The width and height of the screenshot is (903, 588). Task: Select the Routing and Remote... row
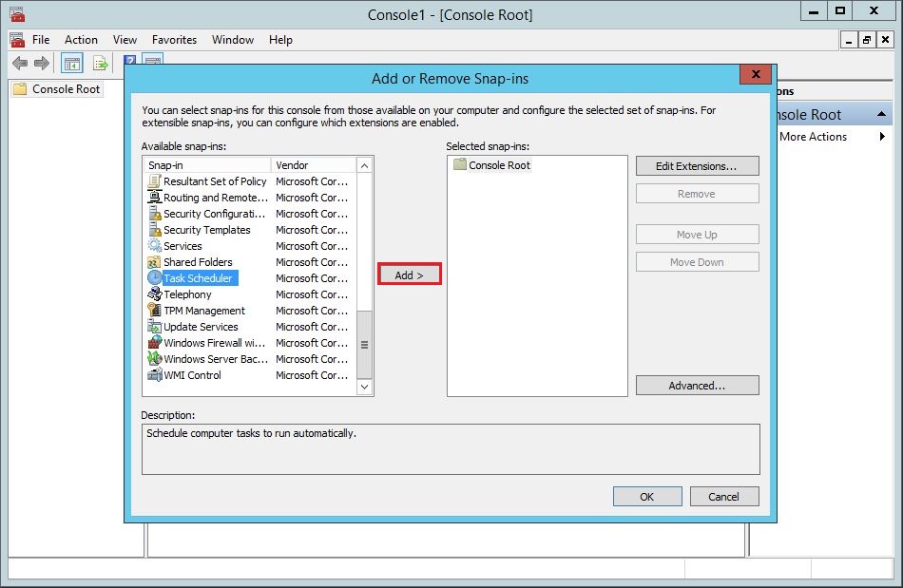(251, 198)
